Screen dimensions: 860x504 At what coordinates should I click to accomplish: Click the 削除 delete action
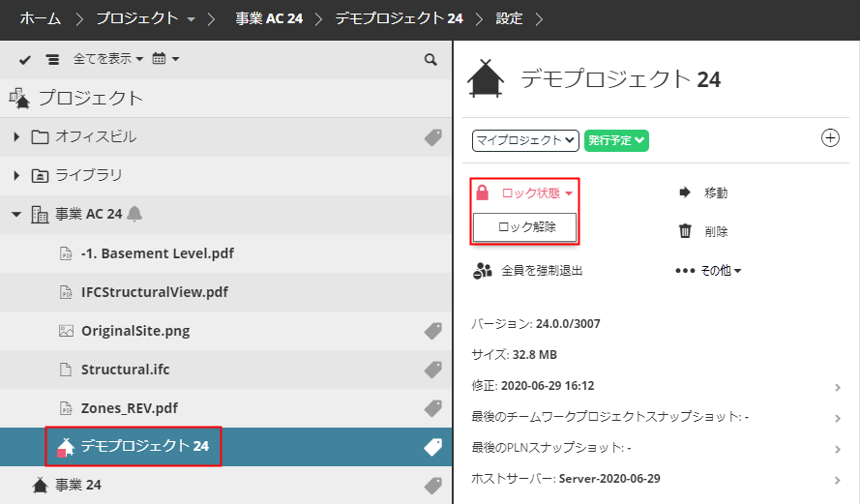[716, 231]
